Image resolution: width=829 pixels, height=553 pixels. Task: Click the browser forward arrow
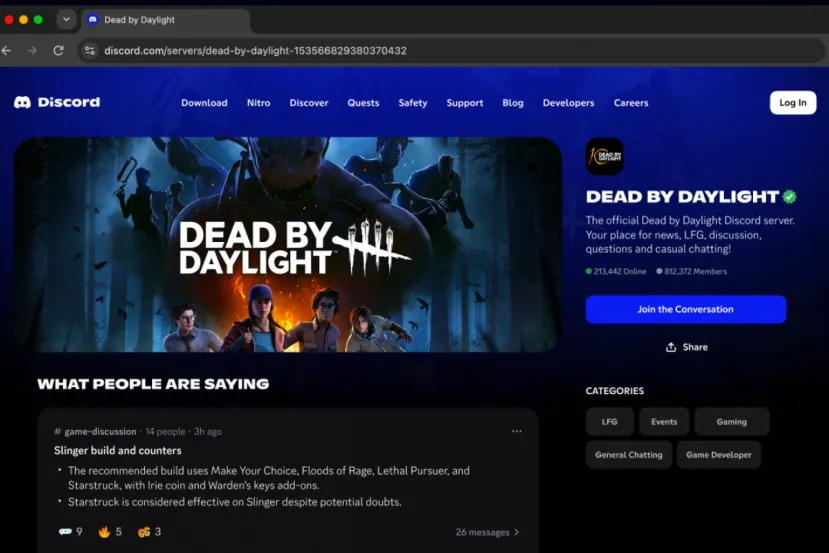pyautogui.click(x=32, y=51)
